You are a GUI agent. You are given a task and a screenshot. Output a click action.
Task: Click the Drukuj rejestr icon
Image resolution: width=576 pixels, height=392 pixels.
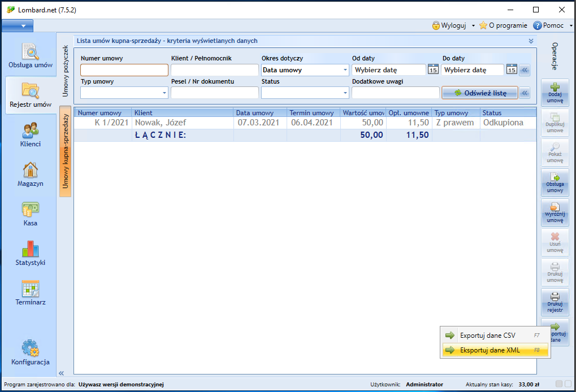click(555, 302)
